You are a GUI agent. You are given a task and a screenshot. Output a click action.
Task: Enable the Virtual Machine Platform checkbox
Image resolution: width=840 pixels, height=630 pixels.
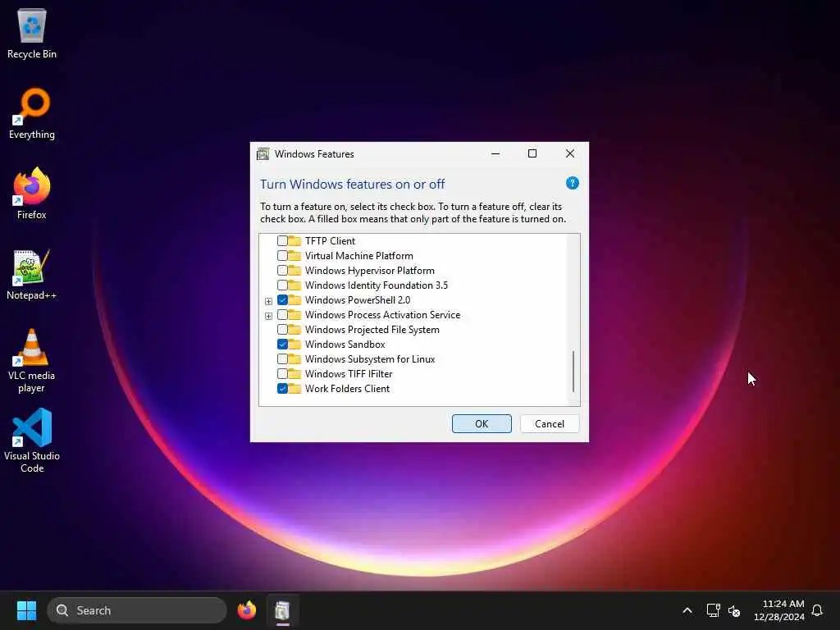point(282,256)
